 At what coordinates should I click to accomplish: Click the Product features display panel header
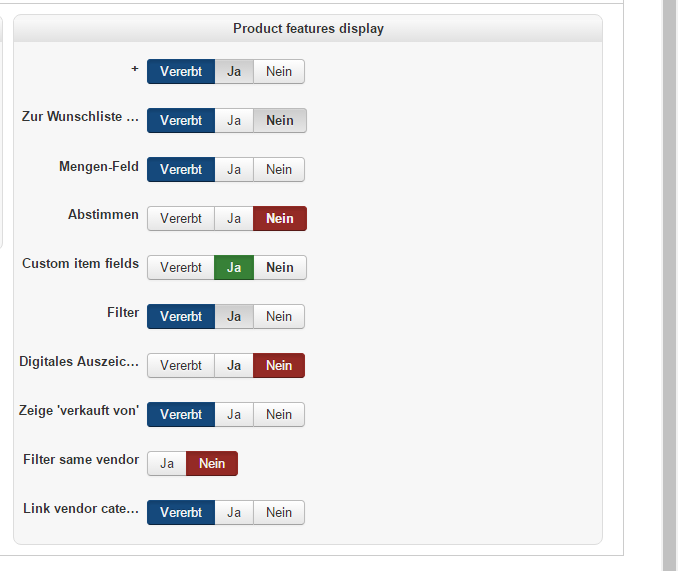308,29
